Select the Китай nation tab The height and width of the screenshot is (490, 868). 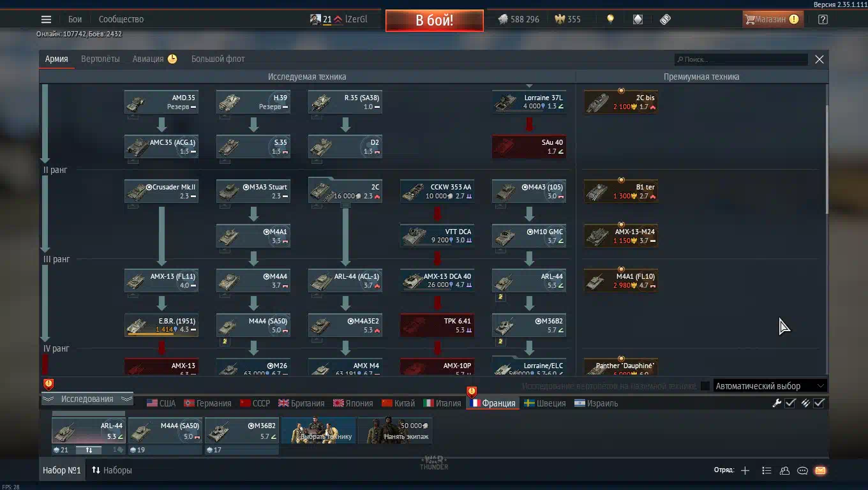[398, 403]
